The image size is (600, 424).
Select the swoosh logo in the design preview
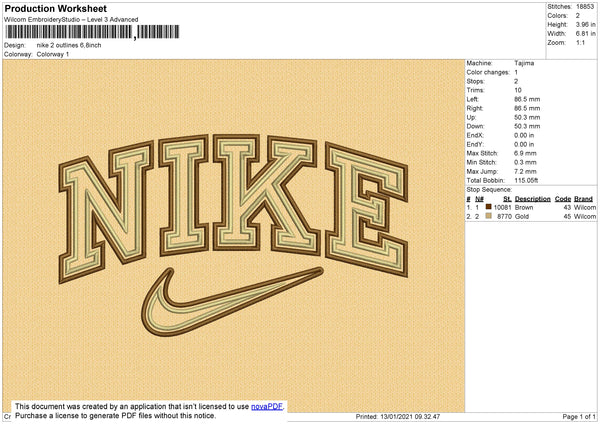(x=233, y=302)
